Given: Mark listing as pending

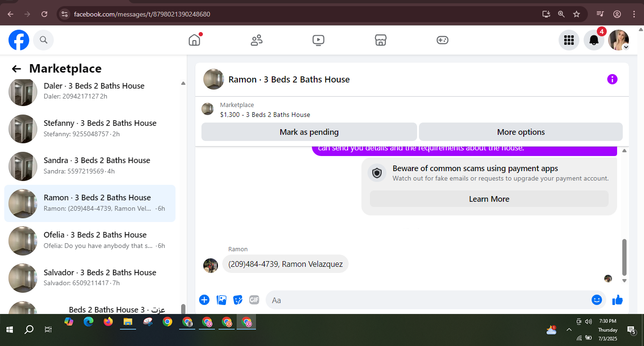Looking at the screenshot, I should [x=309, y=132].
